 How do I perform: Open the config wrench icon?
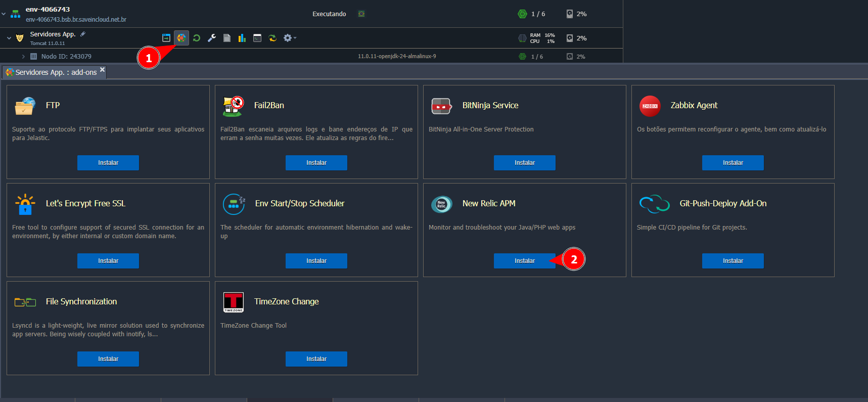pyautogui.click(x=212, y=38)
